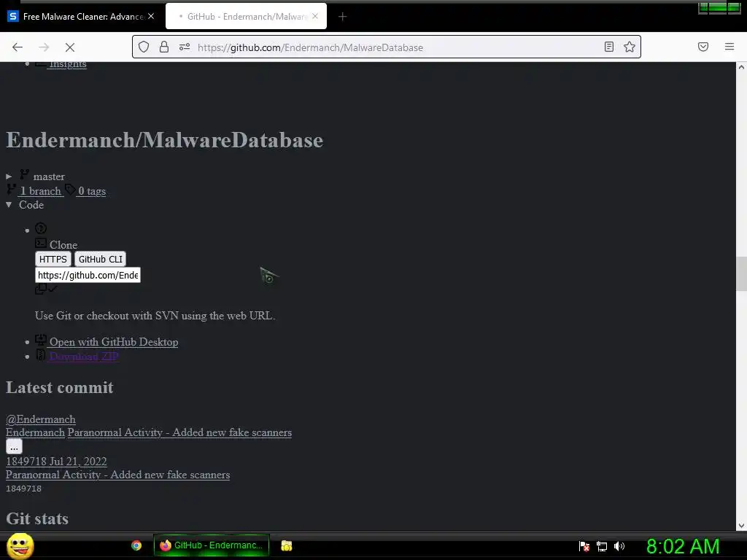Screen dimensions: 747x560
Task: Click the scrollbar up arrow
Action: 741,67
